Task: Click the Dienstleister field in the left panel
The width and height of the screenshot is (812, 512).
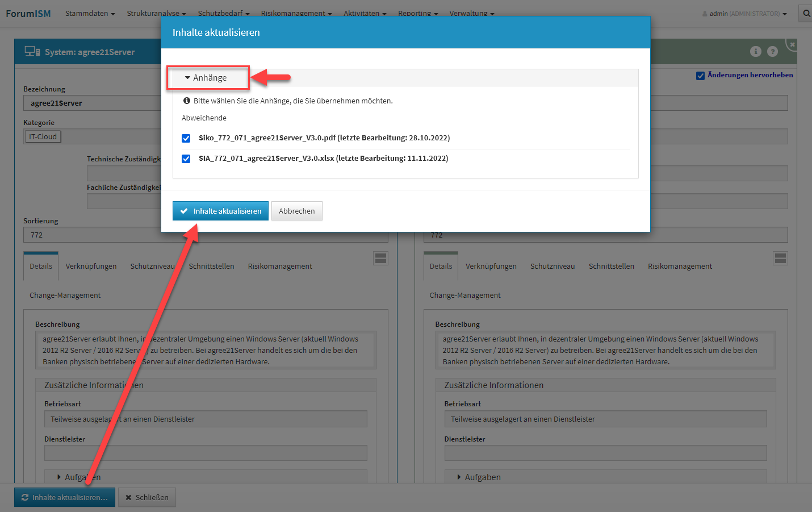Action: pyautogui.click(x=206, y=453)
